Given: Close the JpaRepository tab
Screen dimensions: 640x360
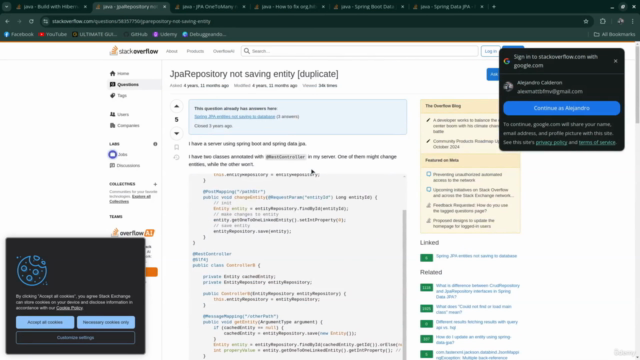Looking at the screenshot, I should (164, 7).
